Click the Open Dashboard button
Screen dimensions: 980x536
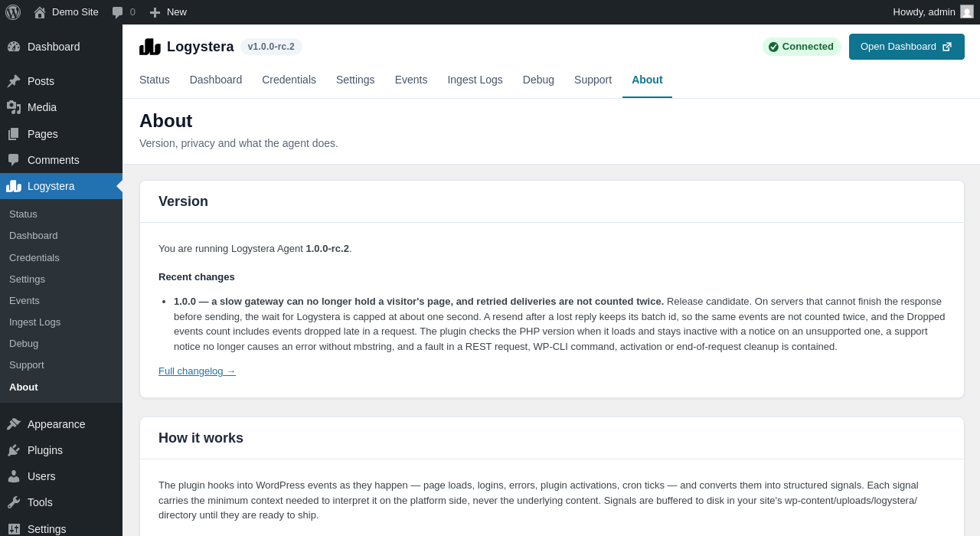pos(906,47)
